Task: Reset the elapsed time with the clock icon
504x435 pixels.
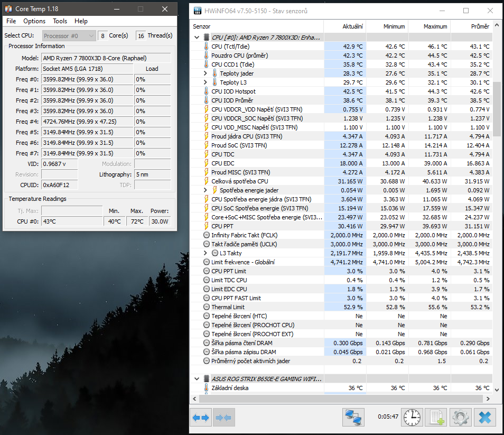Action: click(x=412, y=418)
